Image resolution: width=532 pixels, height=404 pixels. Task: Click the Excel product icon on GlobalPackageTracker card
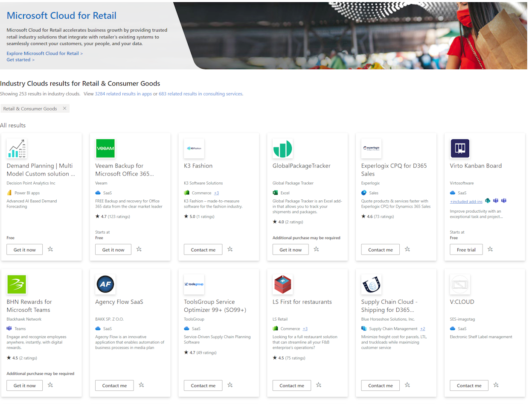click(x=275, y=193)
